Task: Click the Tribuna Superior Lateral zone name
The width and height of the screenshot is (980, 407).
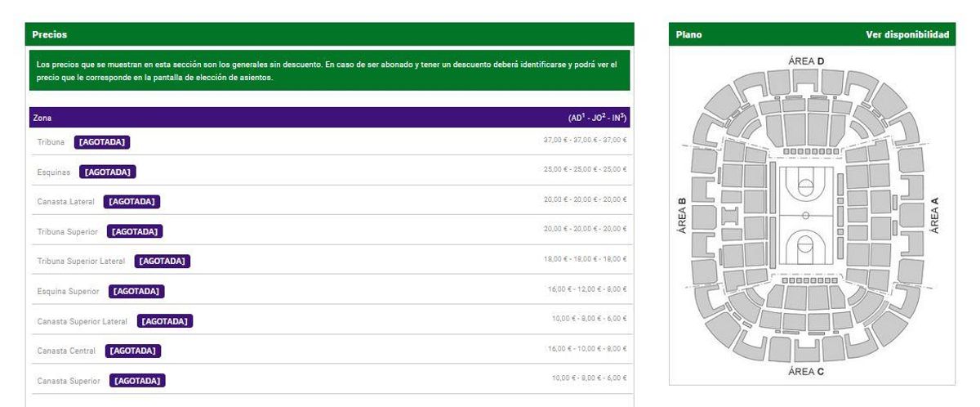Action: point(82,262)
